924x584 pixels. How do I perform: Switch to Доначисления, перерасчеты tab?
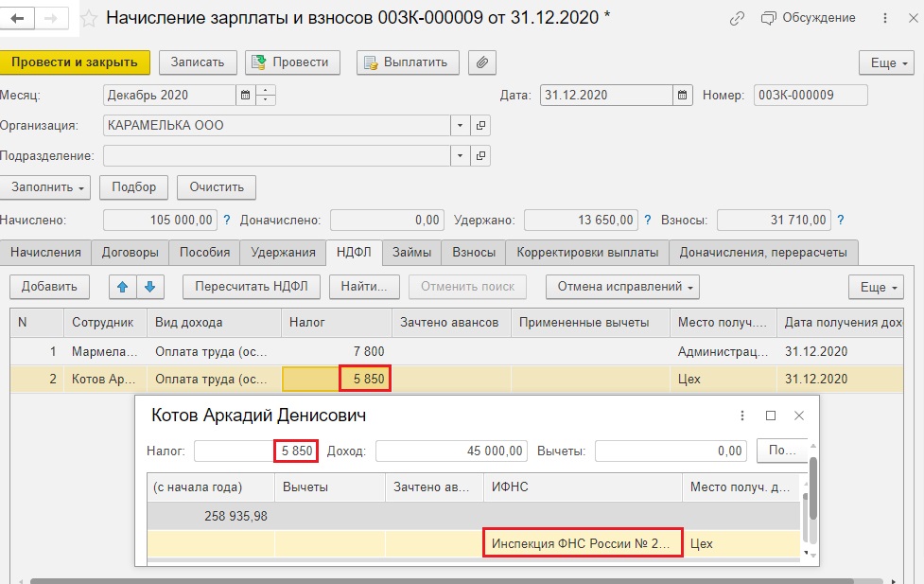763,253
